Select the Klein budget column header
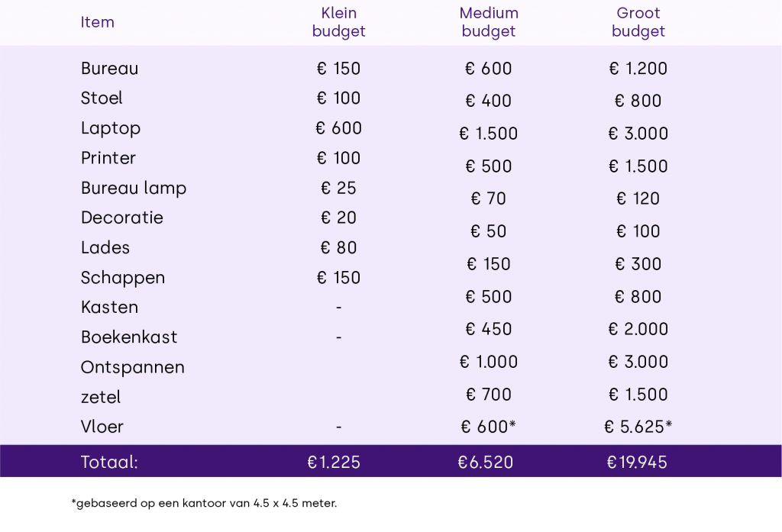The image size is (782, 532). (x=339, y=22)
